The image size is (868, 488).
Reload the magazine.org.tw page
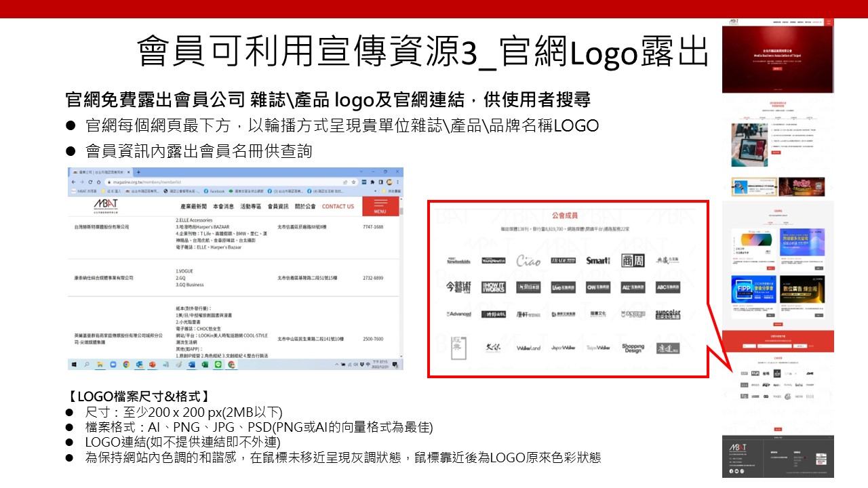click(x=90, y=182)
